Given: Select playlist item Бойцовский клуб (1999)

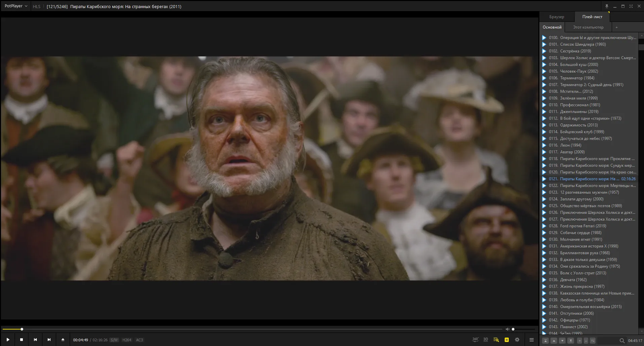Looking at the screenshot, I should (589, 132).
